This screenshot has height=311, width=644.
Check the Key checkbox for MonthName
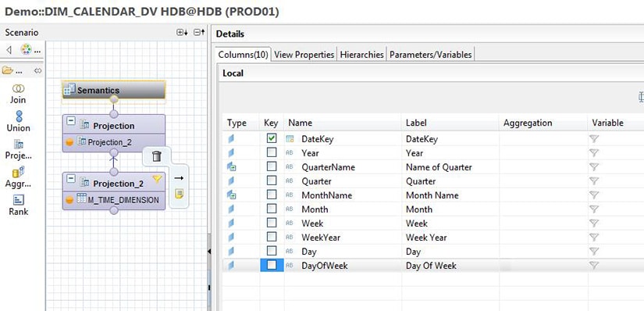(x=272, y=195)
